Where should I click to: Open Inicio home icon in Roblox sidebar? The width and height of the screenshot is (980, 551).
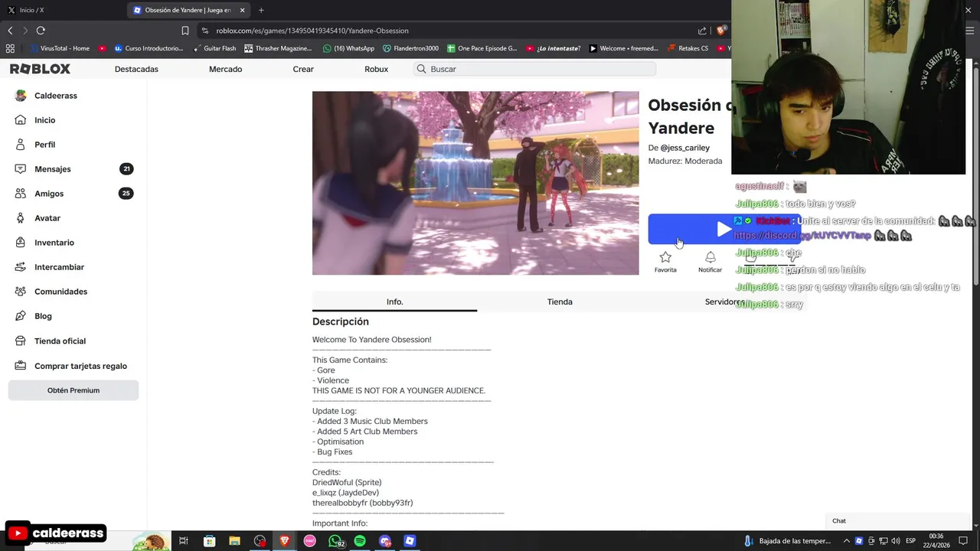click(21, 120)
